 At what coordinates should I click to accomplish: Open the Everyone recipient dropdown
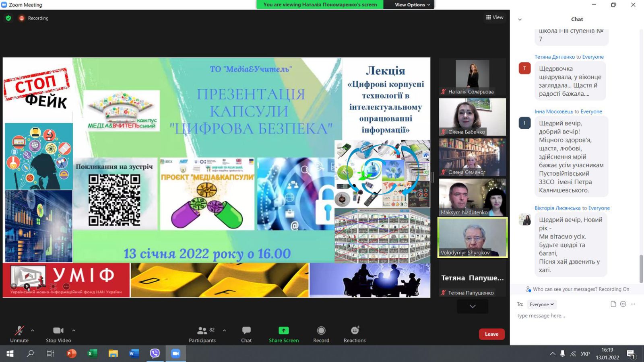(x=541, y=304)
